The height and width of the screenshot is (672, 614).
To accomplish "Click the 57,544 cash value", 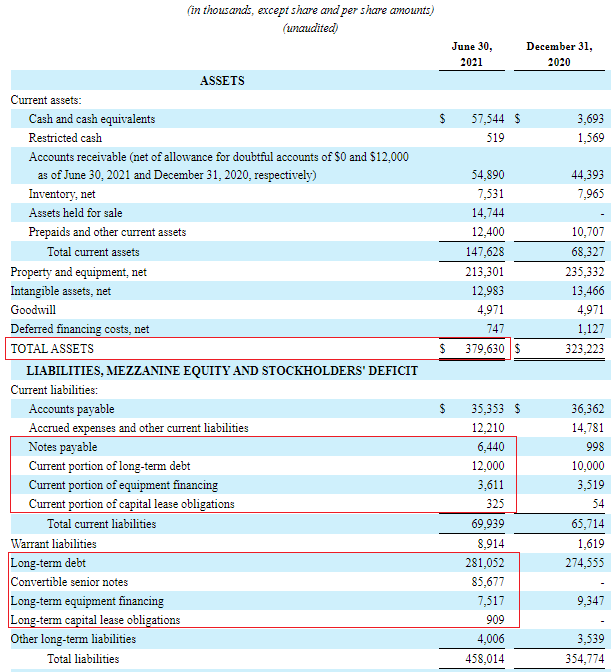I will tap(488, 119).
